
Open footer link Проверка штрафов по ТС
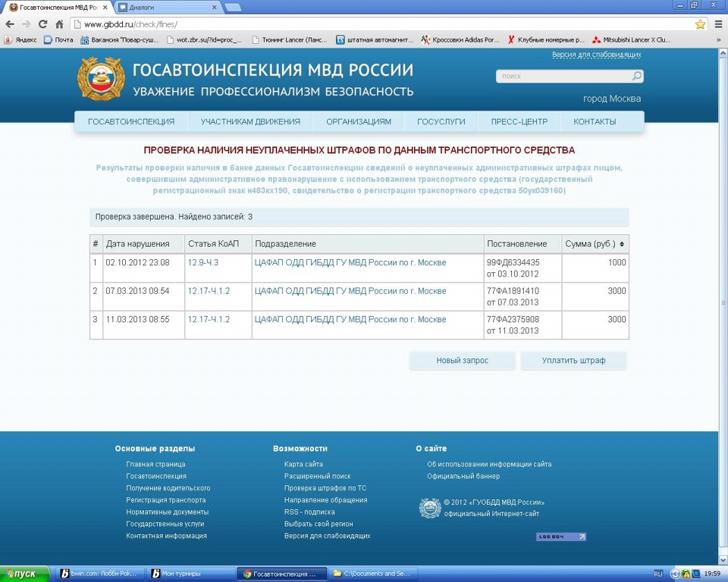point(325,488)
